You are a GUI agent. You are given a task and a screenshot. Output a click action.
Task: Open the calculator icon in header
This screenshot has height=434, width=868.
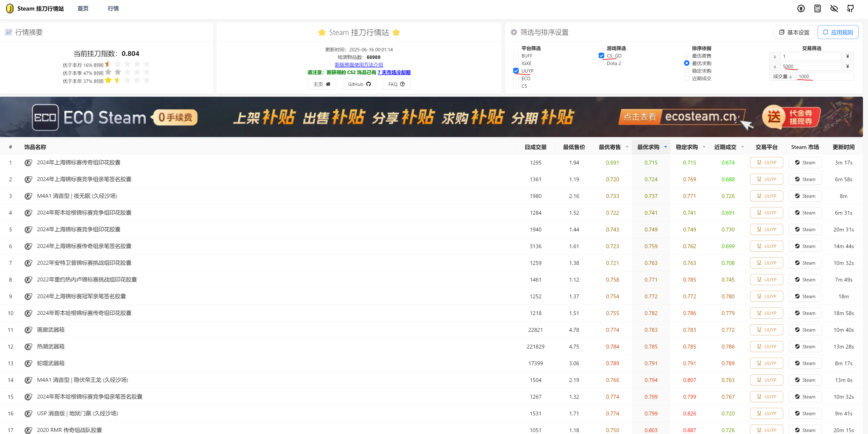817,8
